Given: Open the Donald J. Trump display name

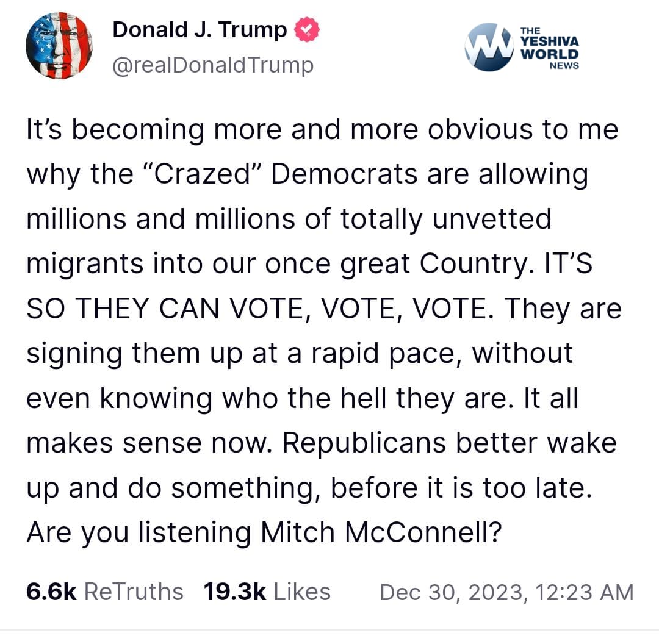Looking at the screenshot, I should tap(200, 30).
